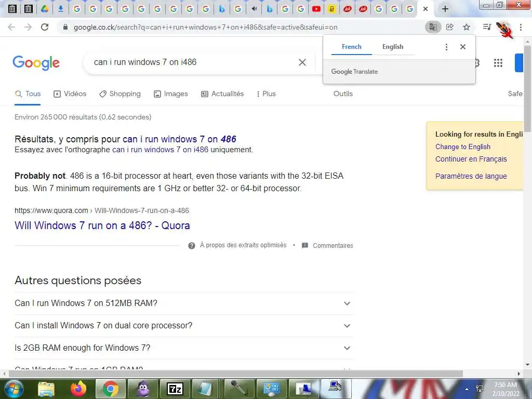Select French in the translate popup

pyautogui.click(x=352, y=47)
